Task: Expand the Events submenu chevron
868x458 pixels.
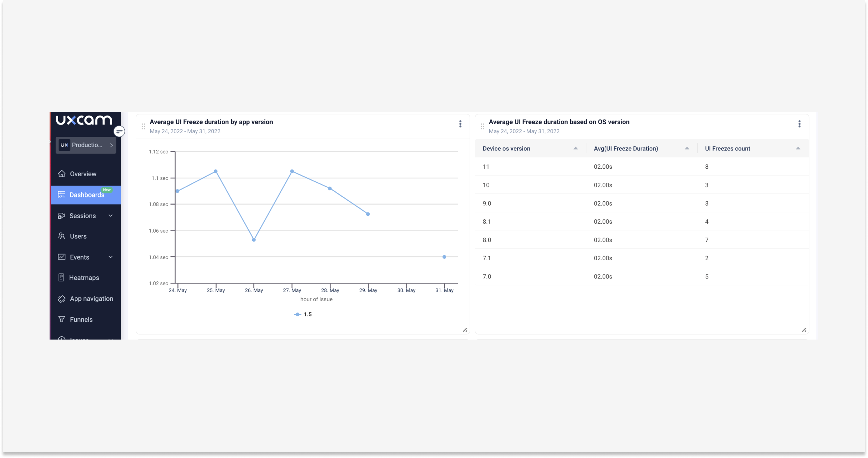Action: [111, 257]
